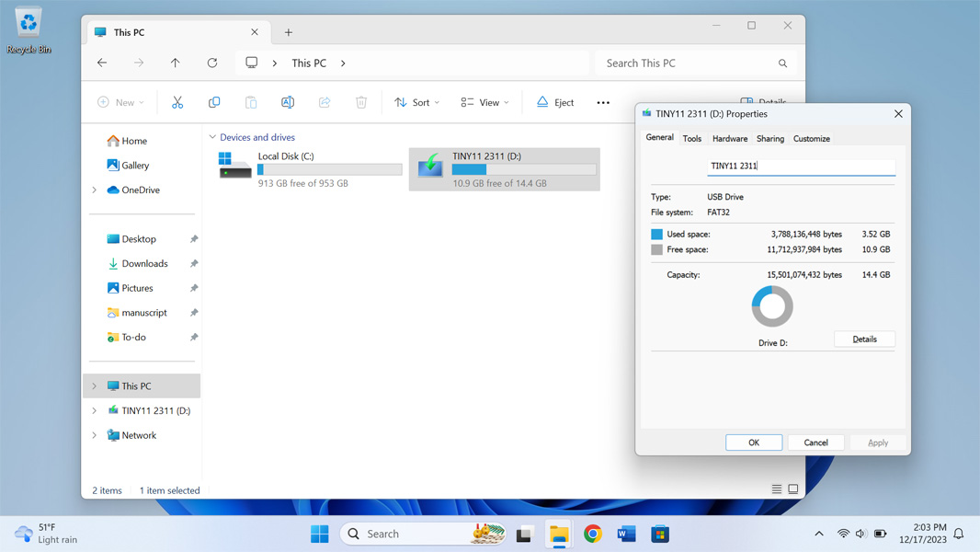Image resolution: width=980 pixels, height=552 pixels.
Task: Switch to large thumbnails view icon
Action: (x=793, y=489)
